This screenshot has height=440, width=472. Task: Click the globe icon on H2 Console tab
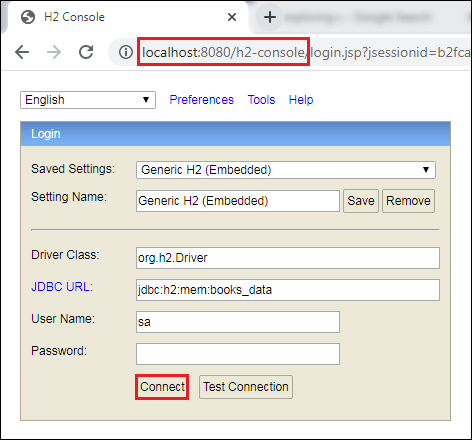(28, 17)
